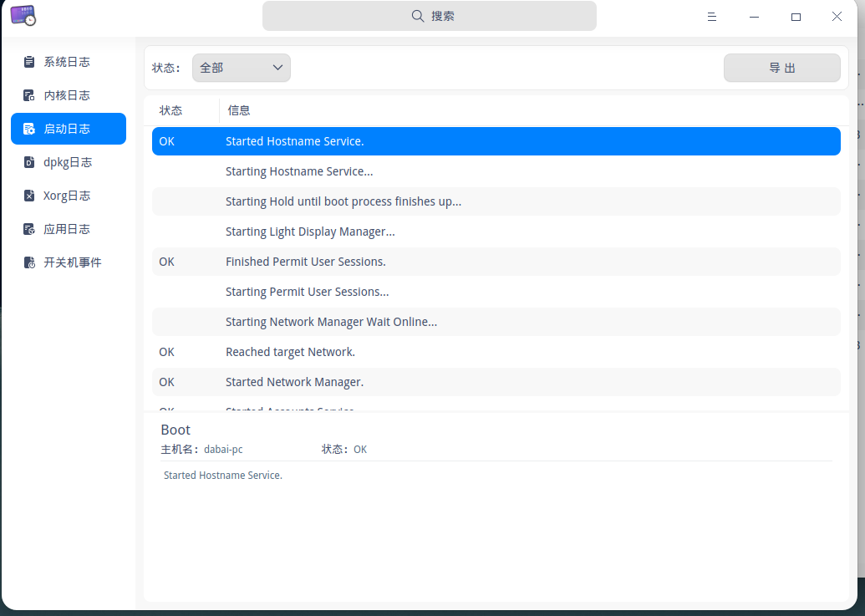Open dpkg日志 section
This screenshot has width=865, height=616.
69,162
